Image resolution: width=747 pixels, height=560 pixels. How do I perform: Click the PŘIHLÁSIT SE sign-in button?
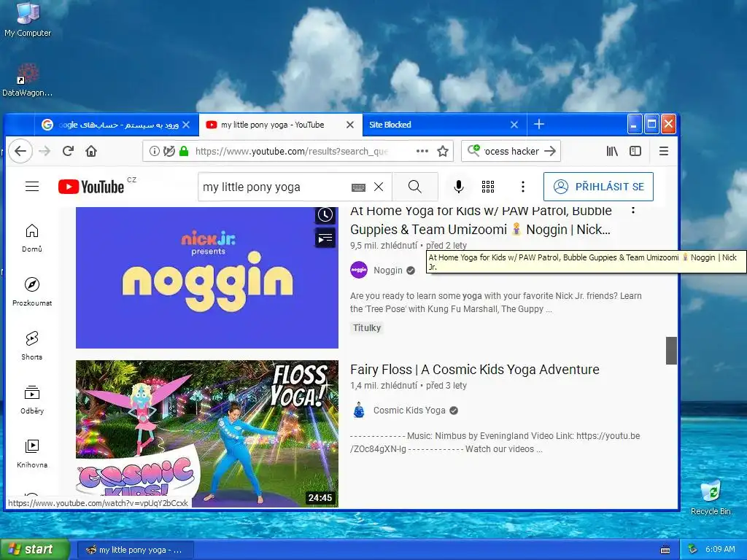tap(598, 187)
